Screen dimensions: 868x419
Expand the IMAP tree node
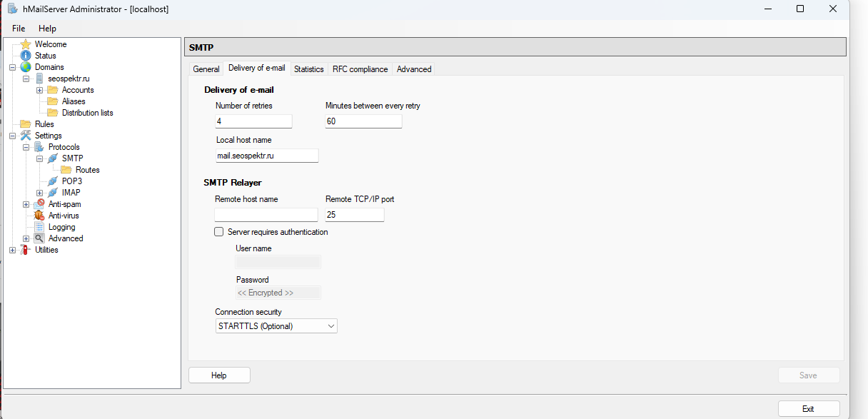[x=40, y=193]
